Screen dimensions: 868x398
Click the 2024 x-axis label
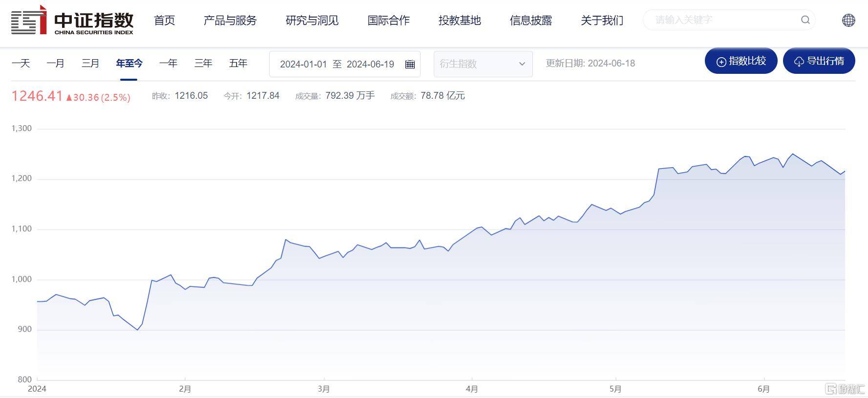pyautogui.click(x=37, y=389)
